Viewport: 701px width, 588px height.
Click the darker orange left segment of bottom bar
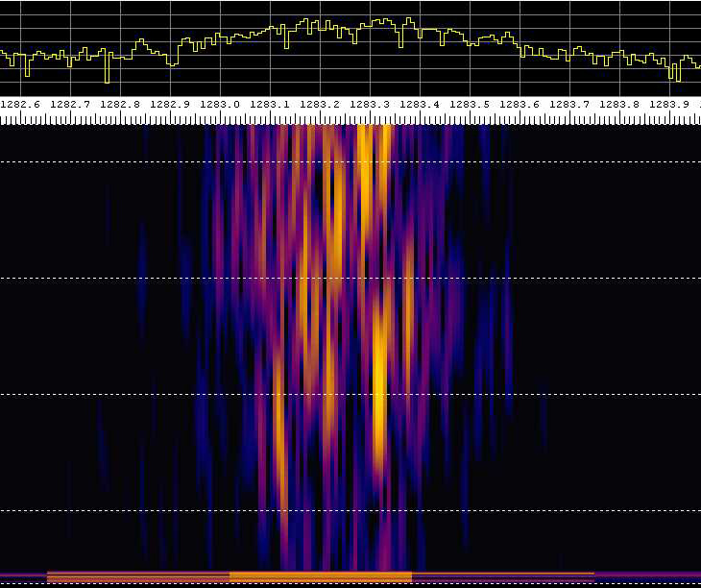(x=138, y=577)
